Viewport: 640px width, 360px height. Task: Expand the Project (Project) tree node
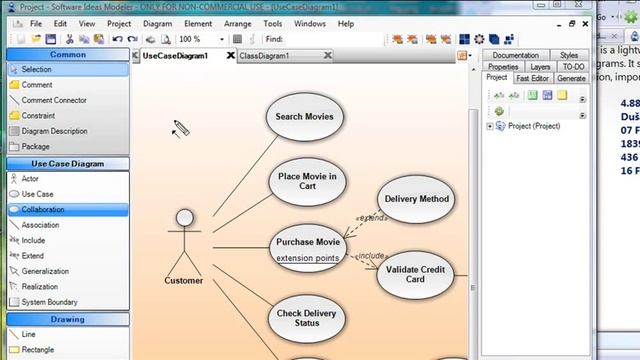[x=490, y=126]
